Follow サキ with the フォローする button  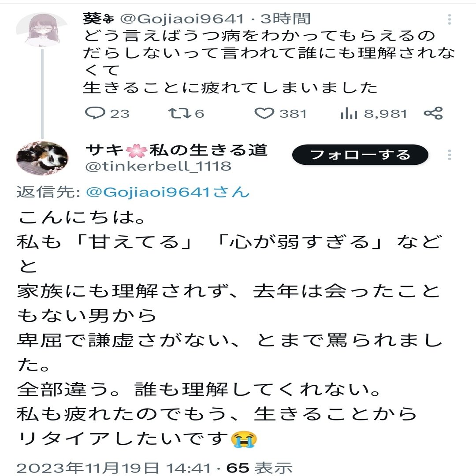click(360, 155)
